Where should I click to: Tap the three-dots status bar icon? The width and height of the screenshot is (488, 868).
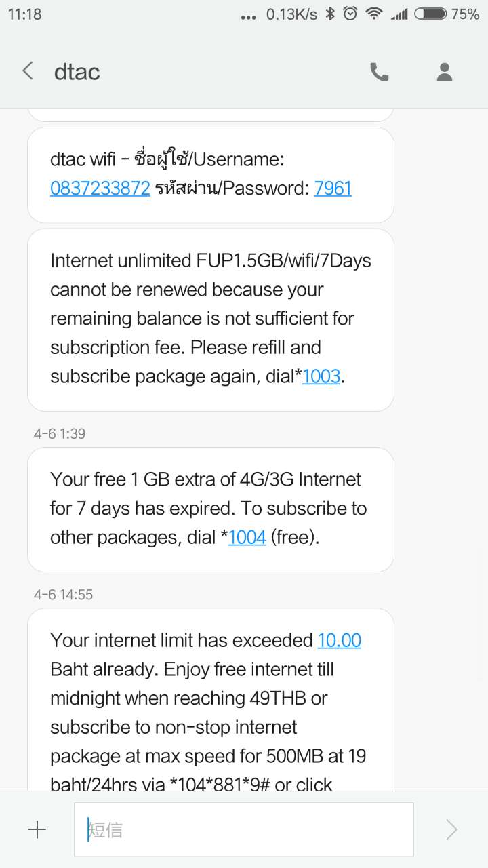[x=248, y=16]
